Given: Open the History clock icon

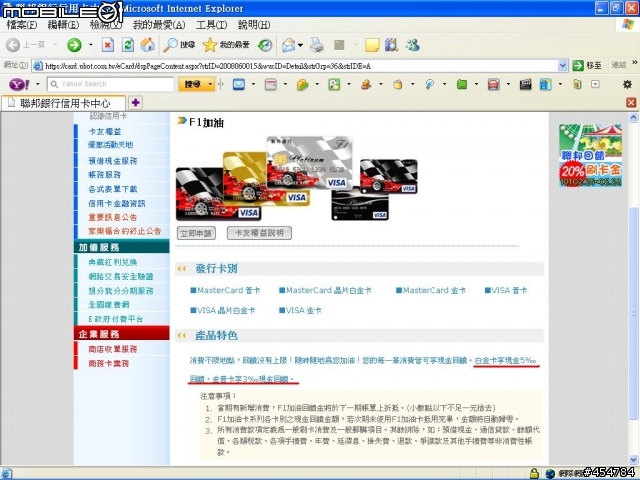Looking at the screenshot, I should coord(265,45).
